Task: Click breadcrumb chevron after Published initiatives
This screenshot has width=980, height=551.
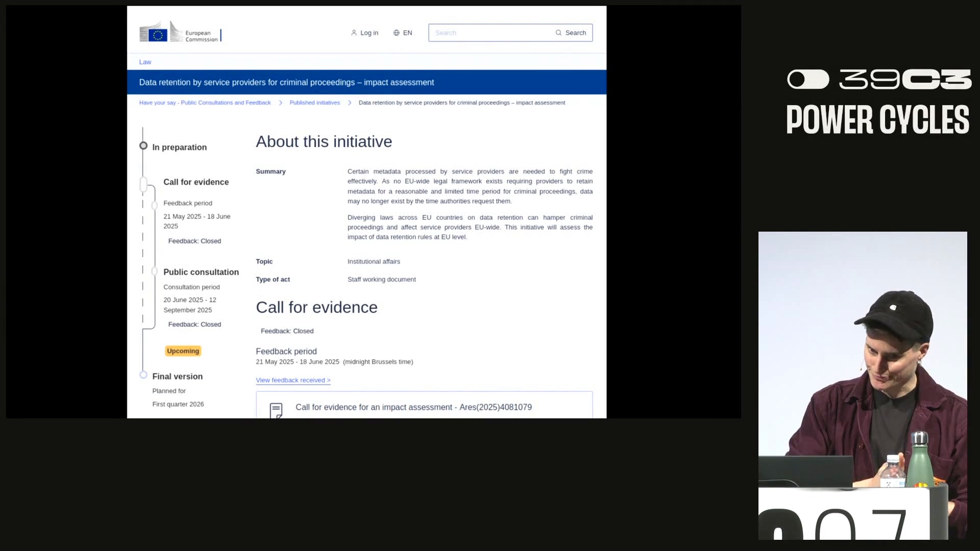Action: (350, 103)
